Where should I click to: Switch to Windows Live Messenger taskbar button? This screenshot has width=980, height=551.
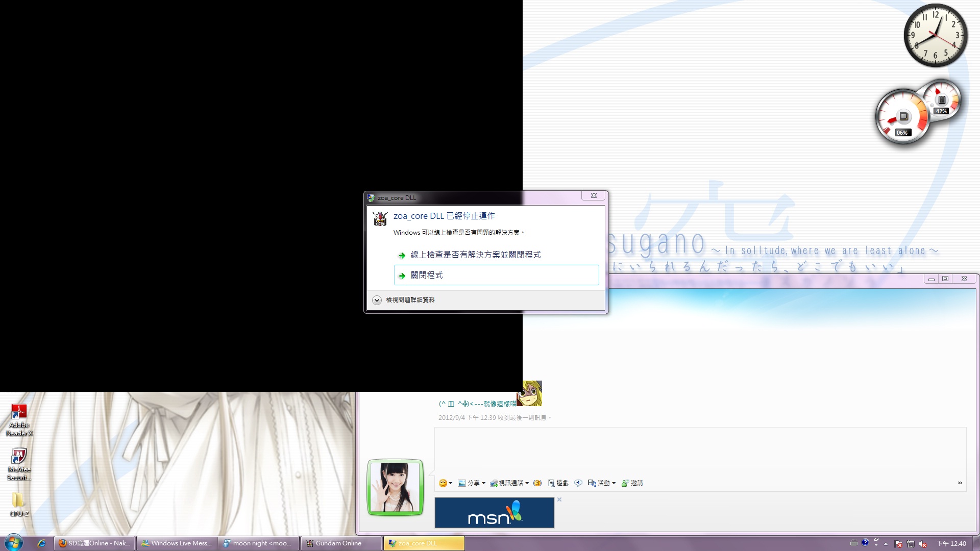click(177, 543)
